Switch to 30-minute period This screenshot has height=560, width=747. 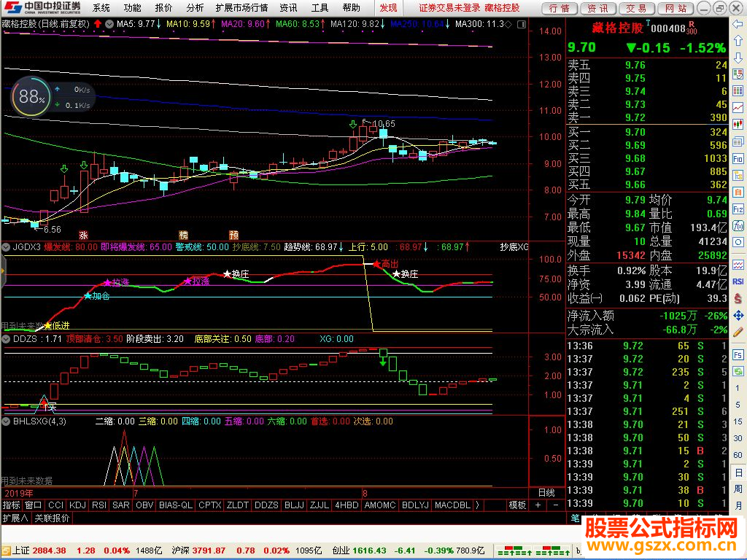(x=738, y=438)
